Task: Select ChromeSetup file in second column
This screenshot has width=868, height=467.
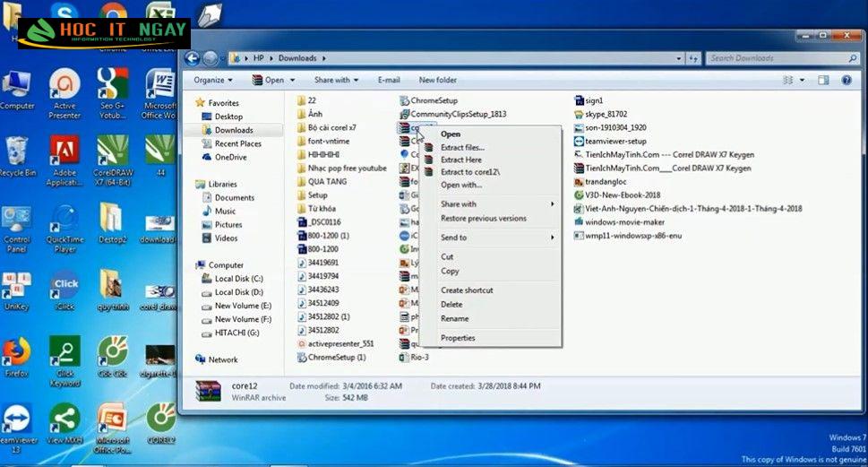Action: point(434,100)
